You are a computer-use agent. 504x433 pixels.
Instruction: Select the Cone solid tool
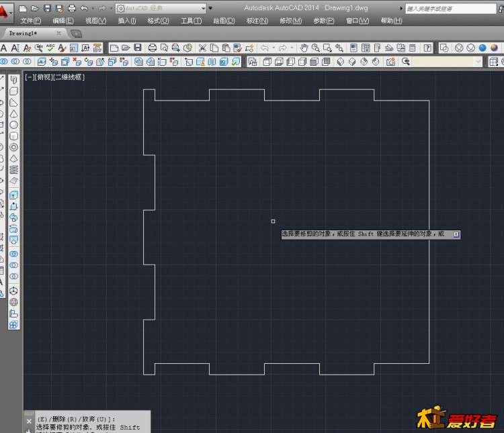tap(13, 114)
